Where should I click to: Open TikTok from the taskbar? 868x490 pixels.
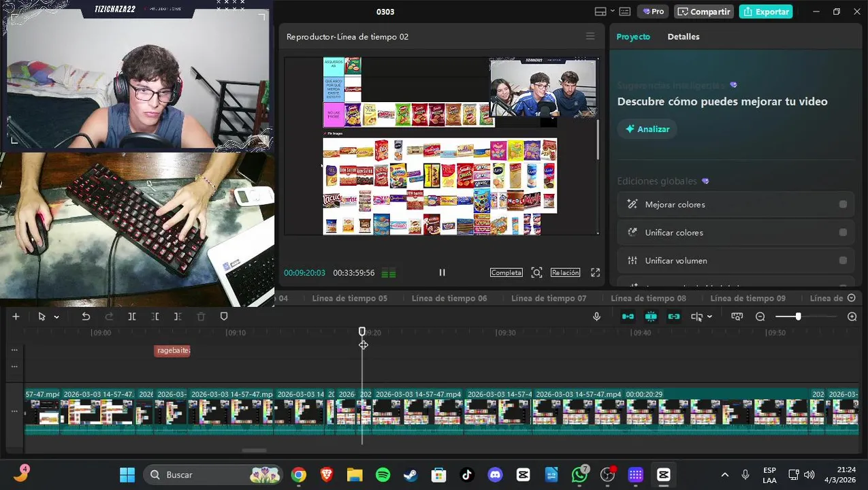point(467,475)
